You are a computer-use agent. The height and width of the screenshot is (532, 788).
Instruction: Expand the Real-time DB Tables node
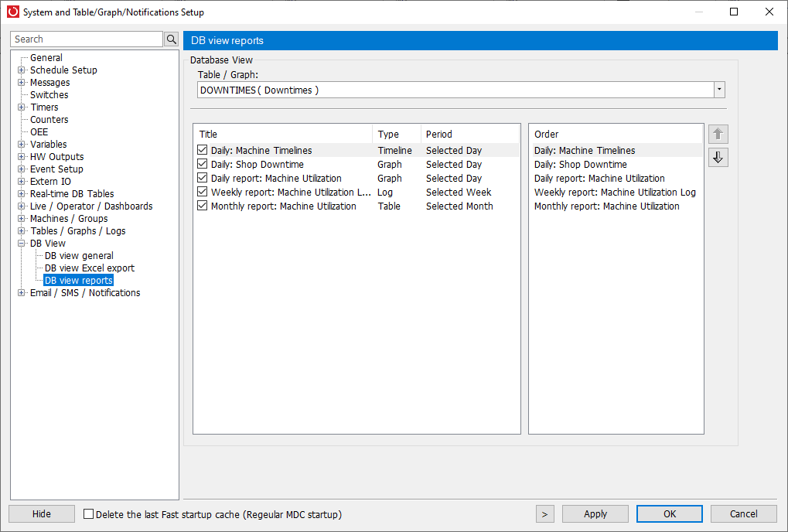pos(21,194)
